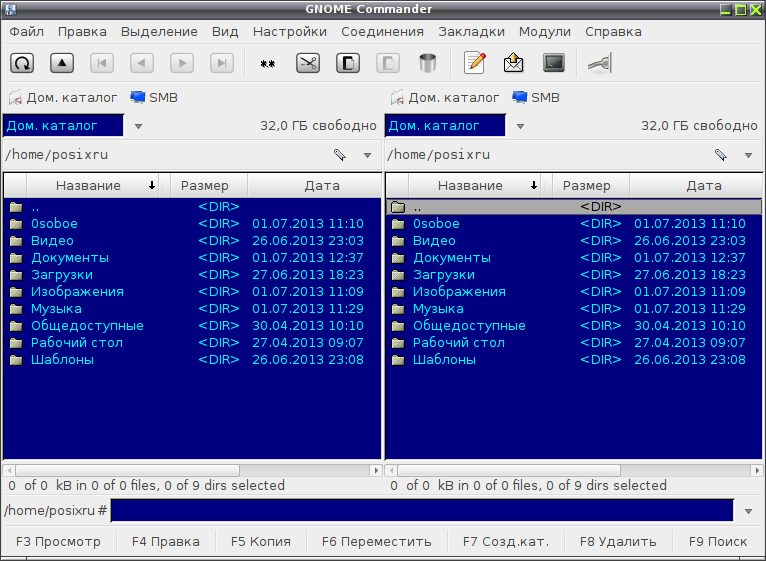766x561 pixels.
Task: Sort left pane by Размер column
Action: pyautogui.click(x=209, y=186)
